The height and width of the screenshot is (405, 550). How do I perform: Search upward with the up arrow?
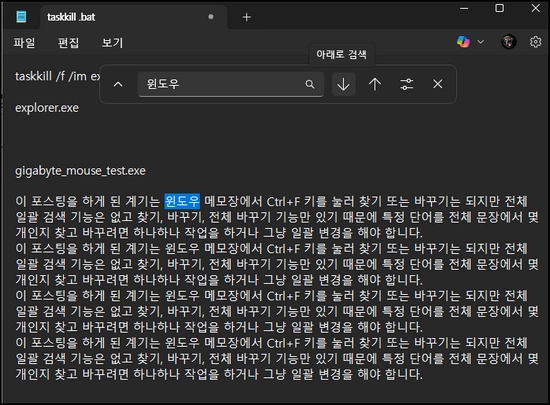point(375,84)
